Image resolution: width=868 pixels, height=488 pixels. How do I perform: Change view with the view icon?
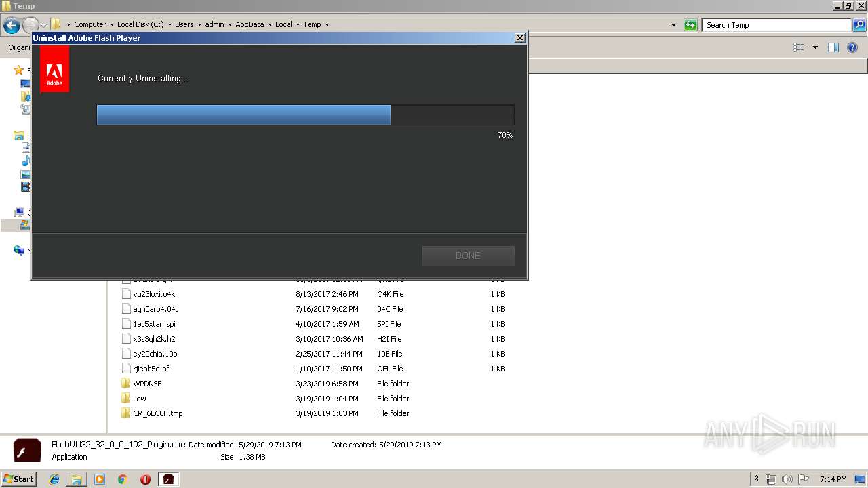tap(799, 47)
